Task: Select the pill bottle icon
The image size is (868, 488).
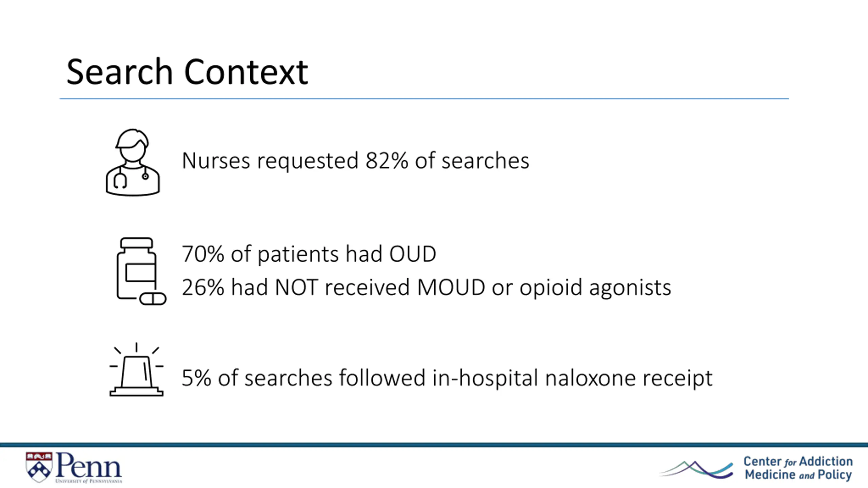Action: (x=141, y=271)
